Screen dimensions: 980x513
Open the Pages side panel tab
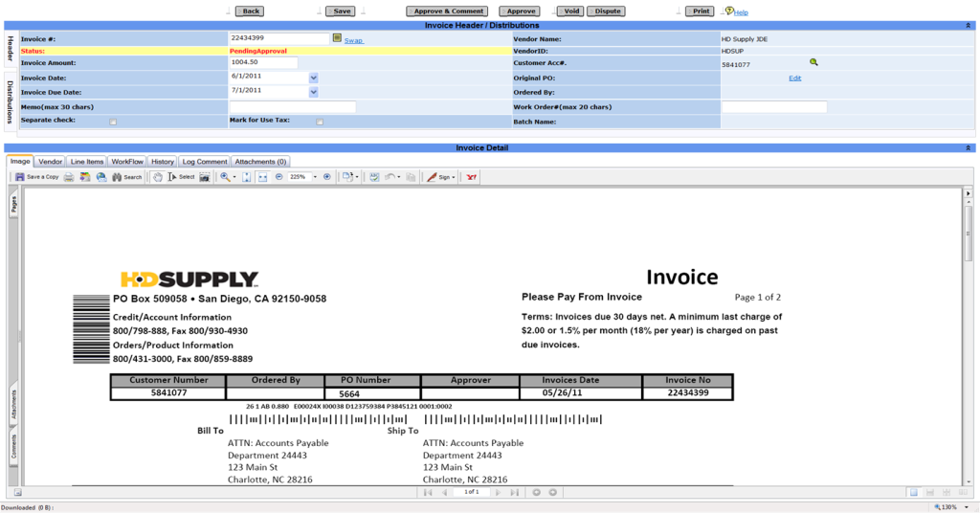tap(13, 204)
